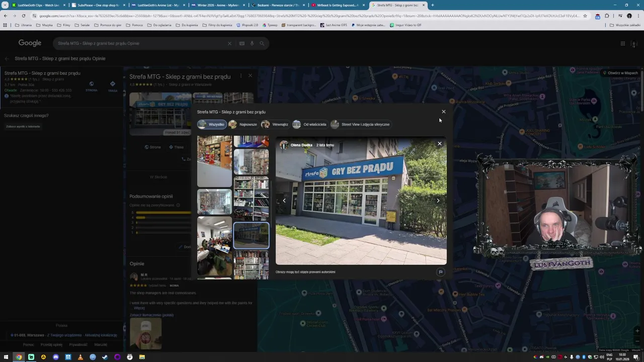Viewport: 644px width, 362px height.
Task: Open Przejdź opinię footer link
Action: (x=51, y=345)
